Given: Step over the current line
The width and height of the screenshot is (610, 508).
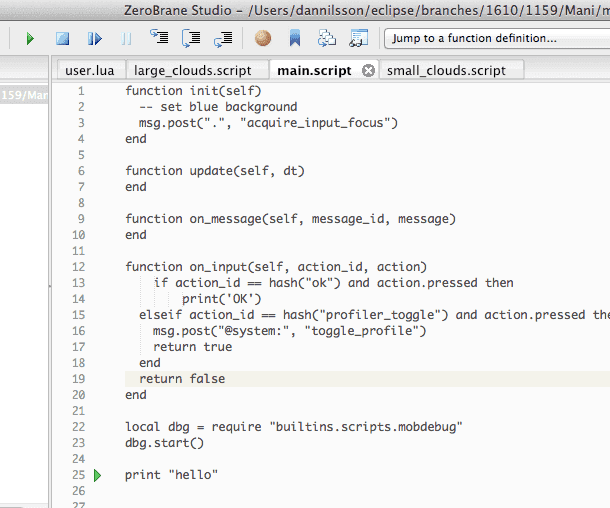Looking at the screenshot, I should tap(191, 39).
